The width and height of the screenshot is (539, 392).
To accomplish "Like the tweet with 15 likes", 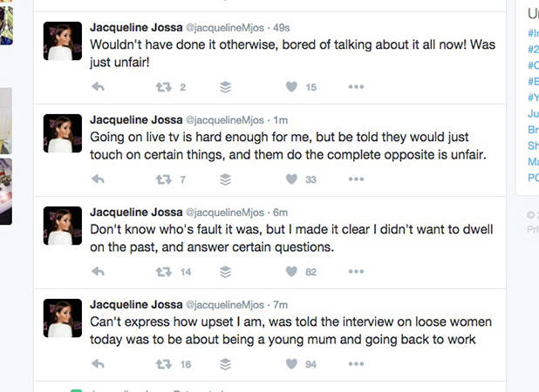I will pyautogui.click(x=291, y=87).
